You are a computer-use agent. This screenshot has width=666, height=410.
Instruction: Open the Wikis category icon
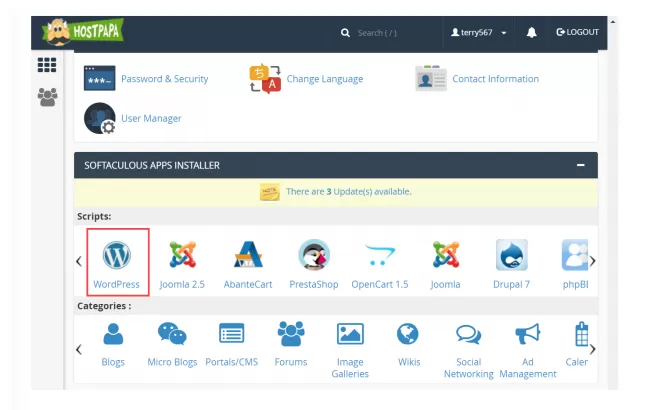(408, 334)
